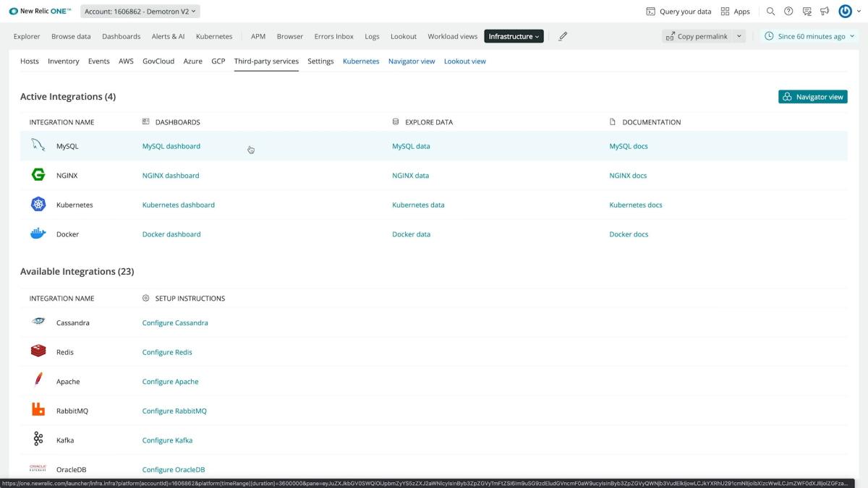Screen dimensions: 868x488
Task: Click the Configure Redis link
Action: (x=167, y=352)
